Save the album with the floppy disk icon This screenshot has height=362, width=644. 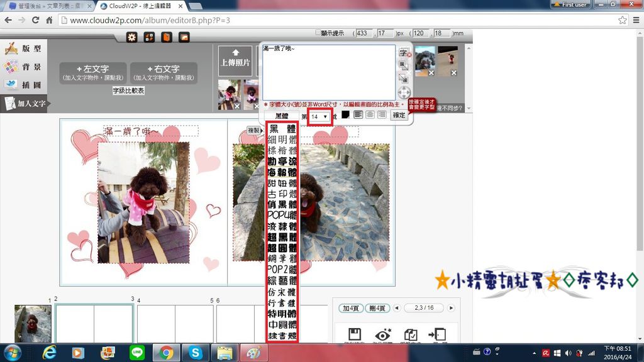[x=355, y=334]
